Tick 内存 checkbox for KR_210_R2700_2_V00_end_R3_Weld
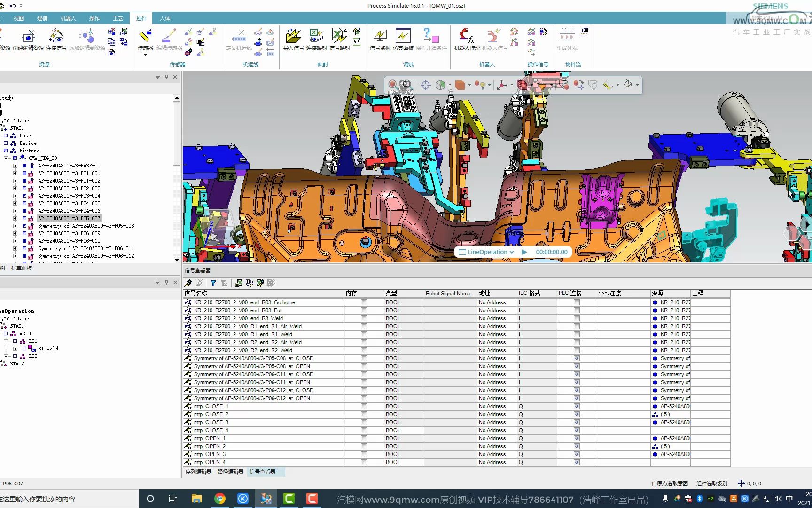 click(x=364, y=318)
